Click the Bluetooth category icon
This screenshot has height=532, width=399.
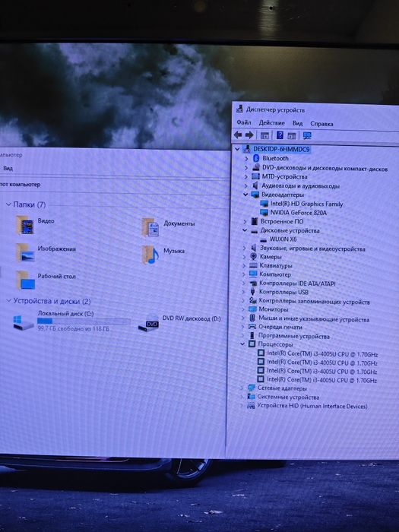pos(256,158)
